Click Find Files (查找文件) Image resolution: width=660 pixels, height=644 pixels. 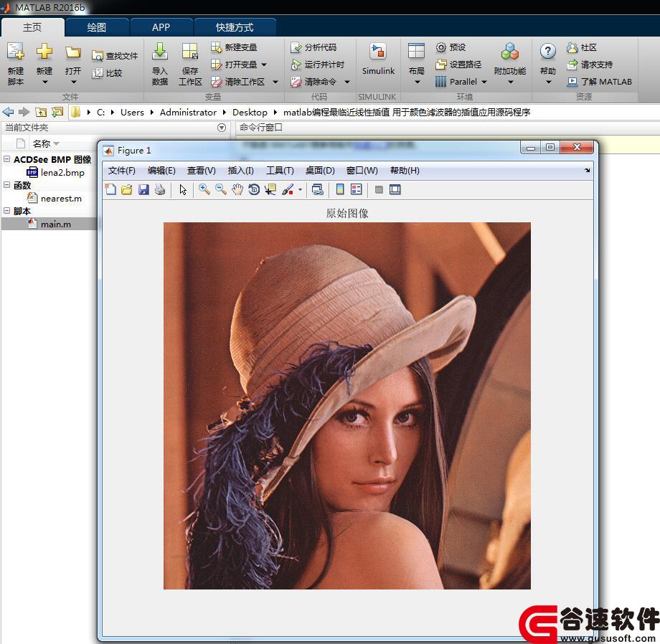(x=115, y=55)
